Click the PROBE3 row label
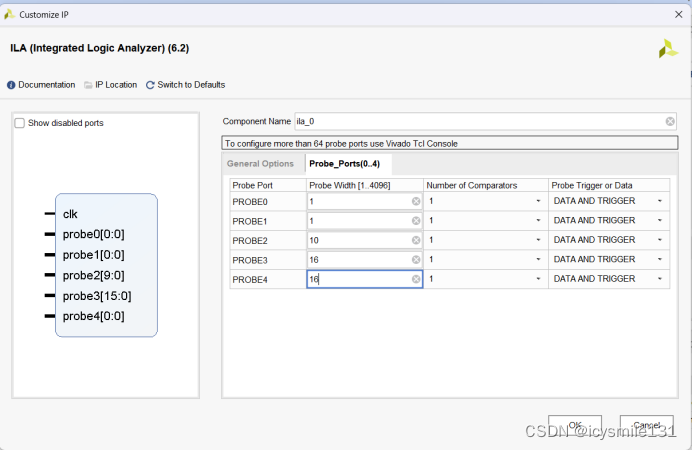The width and height of the screenshot is (692, 450). pyautogui.click(x=250, y=260)
